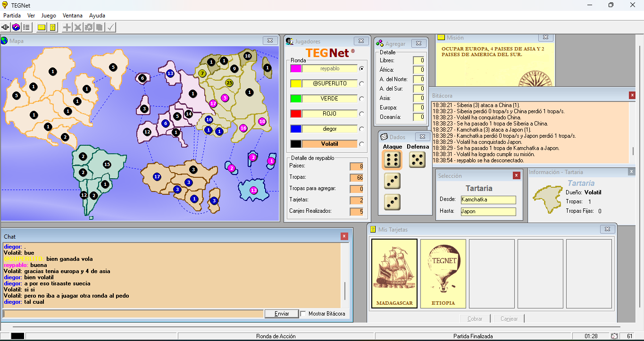Open the Juego menu
Screen dimensions: 644x341
[49, 16]
